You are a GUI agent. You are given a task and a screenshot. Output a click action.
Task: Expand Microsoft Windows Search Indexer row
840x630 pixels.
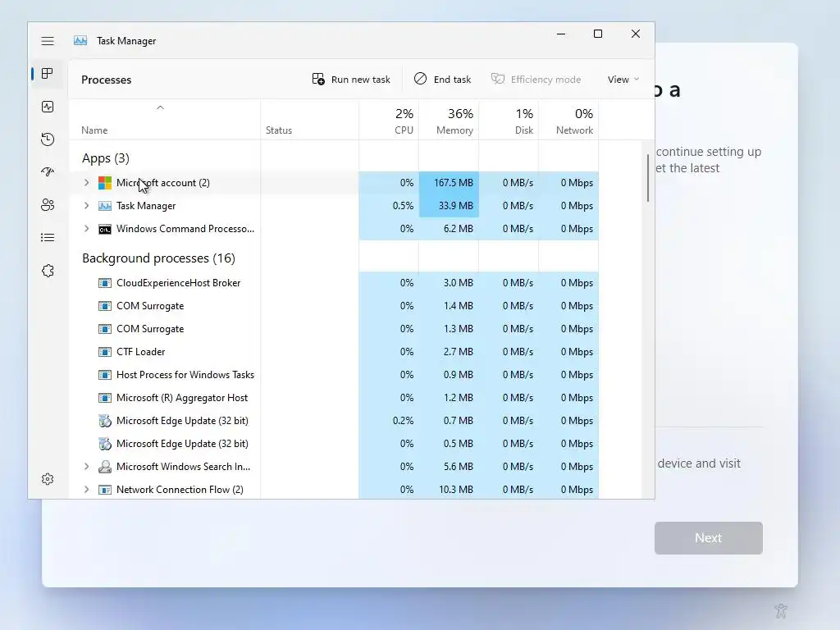tap(86, 467)
